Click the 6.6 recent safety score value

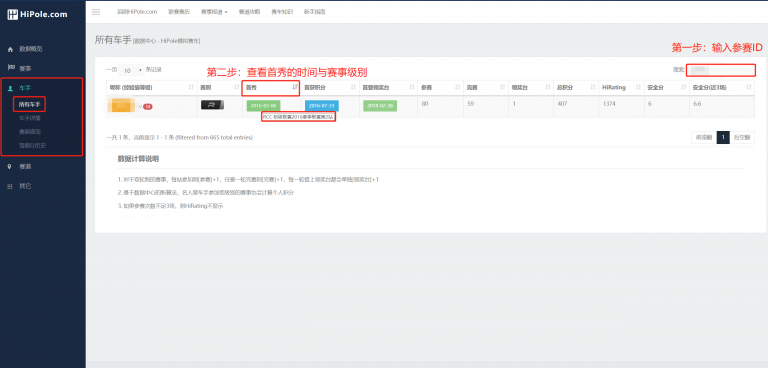[x=697, y=103]
